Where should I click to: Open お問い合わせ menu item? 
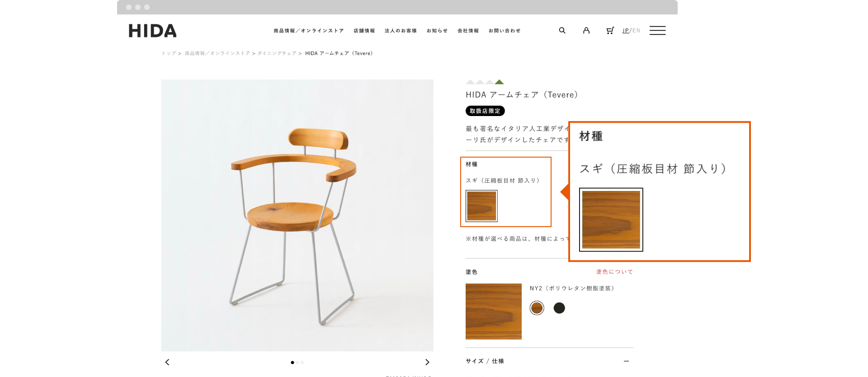[505, 31]
